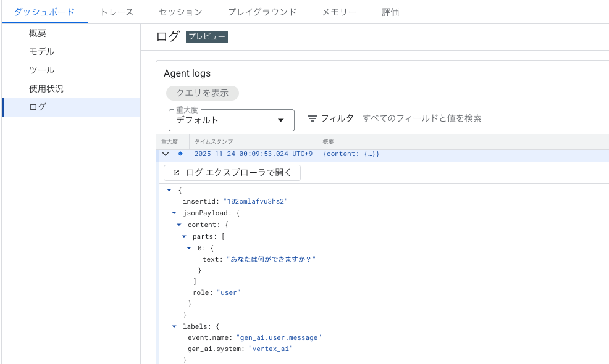Click the ログ エクスプローラで開く button
Image resolution: width=609 pixels, height=364 pixels.
tap(232, 173)
